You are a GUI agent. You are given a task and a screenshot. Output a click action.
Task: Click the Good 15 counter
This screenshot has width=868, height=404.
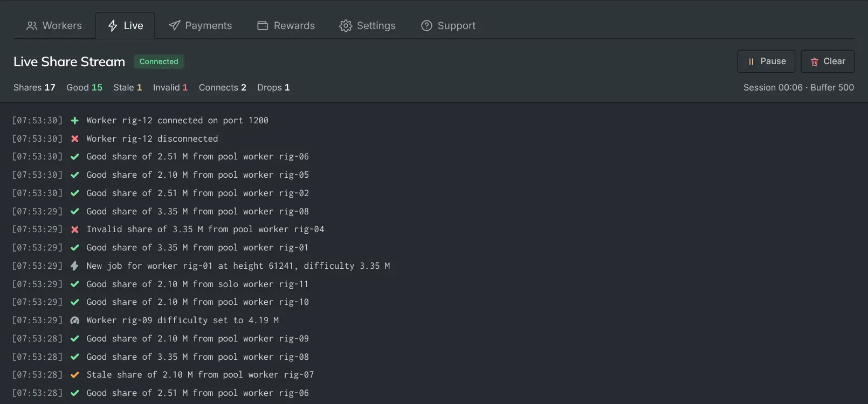pyautogui.click(x=85, y=87)
